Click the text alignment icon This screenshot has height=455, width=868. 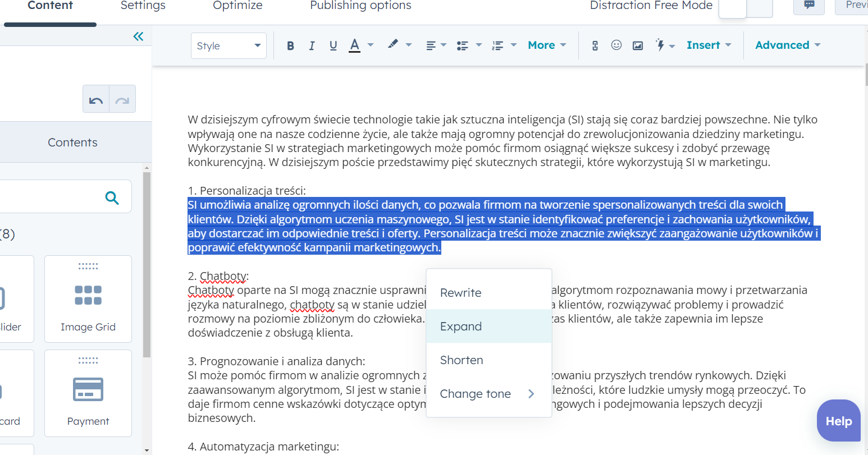[x=431, y=45]
